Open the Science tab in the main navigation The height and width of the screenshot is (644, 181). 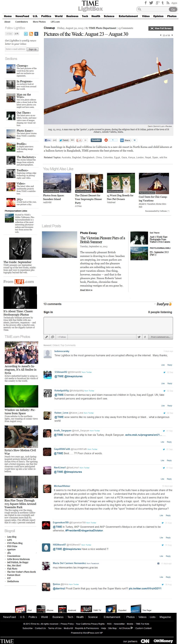point(109,16)
